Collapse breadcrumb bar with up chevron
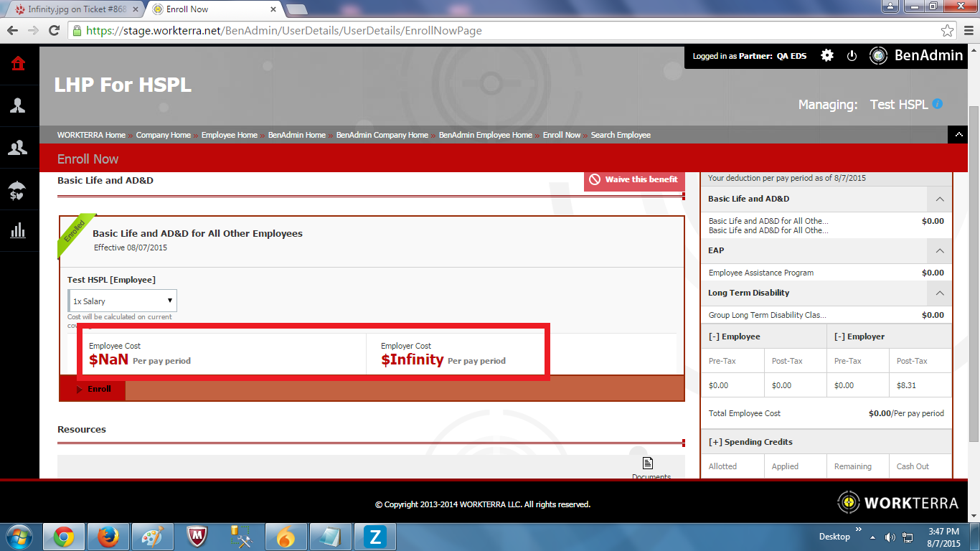The width and height of the screenshot is (980, 551). [x=959, y=134]
